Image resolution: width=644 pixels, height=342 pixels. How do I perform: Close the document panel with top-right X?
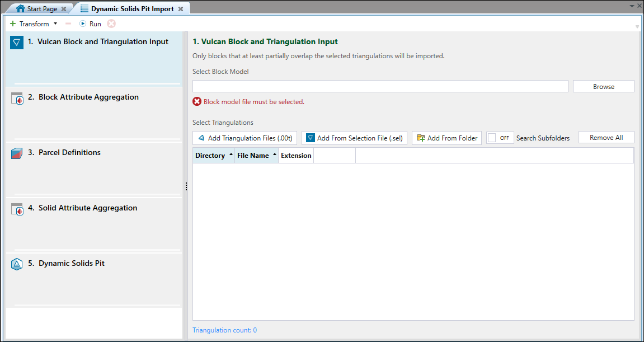(639, 6)
